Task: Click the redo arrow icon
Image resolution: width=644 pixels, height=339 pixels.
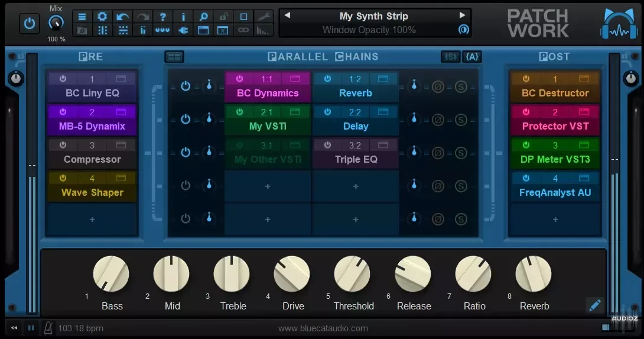Action: coord(142,17)
